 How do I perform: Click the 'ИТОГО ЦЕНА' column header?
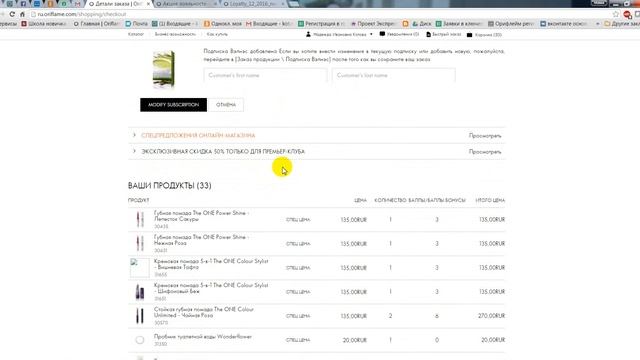tap(490, 200)
